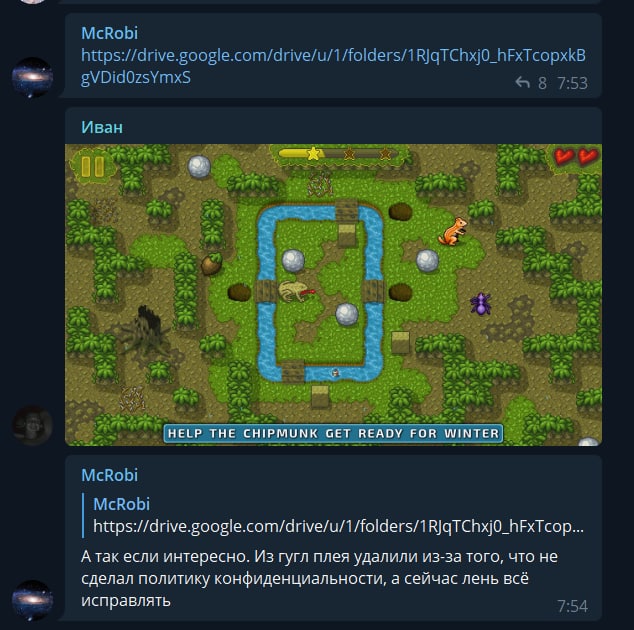Click the reply arrow icon beside 8
Image resolution: width=634 pixels, height=630 pixels.
[x=522, y=82]
